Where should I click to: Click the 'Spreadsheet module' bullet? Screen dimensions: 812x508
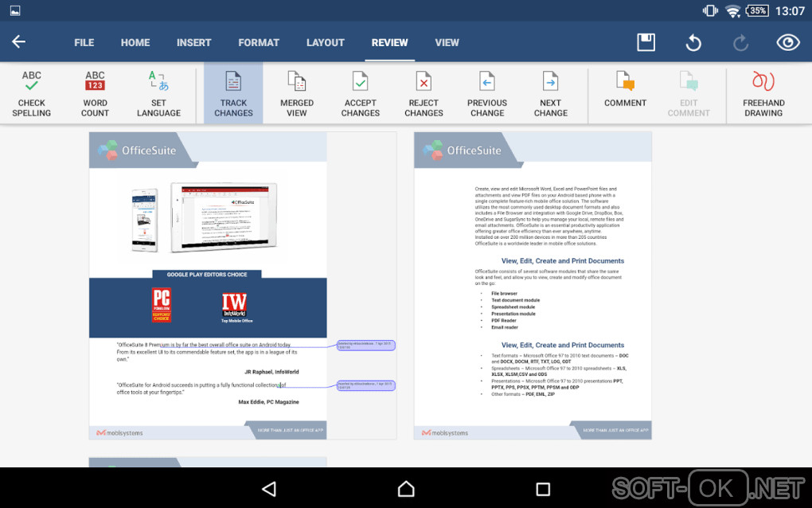click(513, 307)
